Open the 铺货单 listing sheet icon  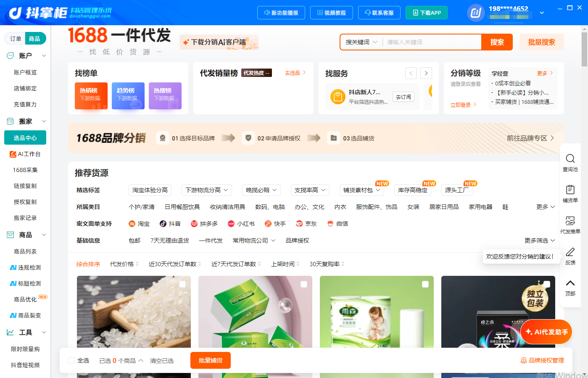pyautogui.click(x=570, y=190)
